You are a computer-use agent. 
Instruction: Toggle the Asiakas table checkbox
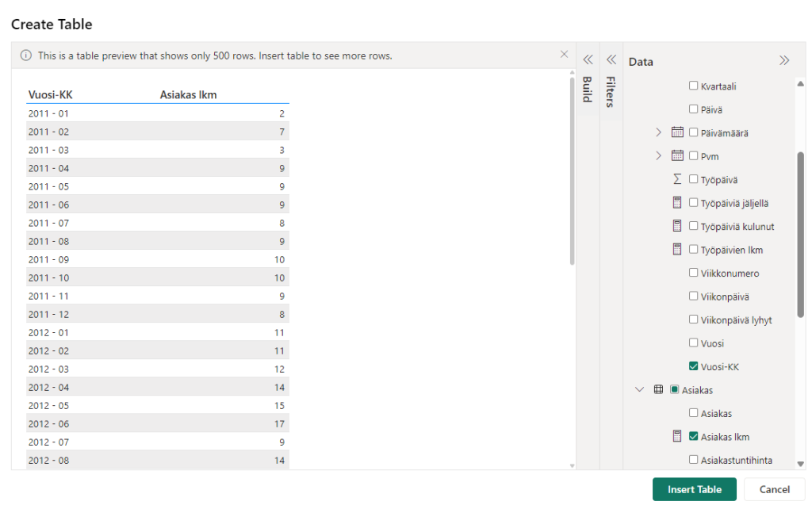[x=674, y=389]
